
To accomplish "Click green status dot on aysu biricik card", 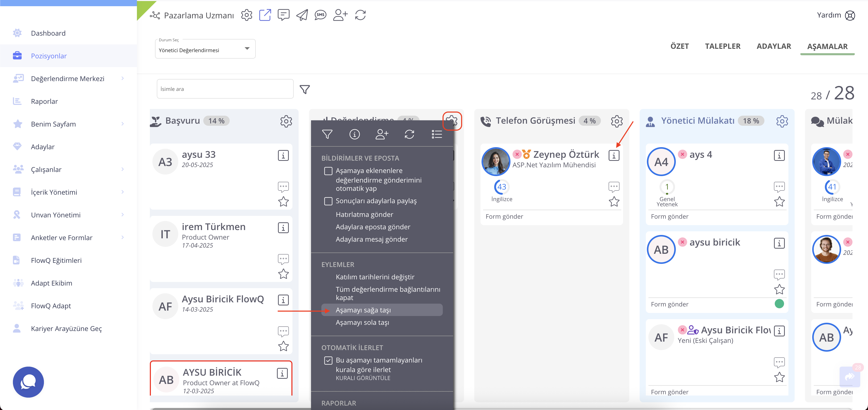I will 779,304.
